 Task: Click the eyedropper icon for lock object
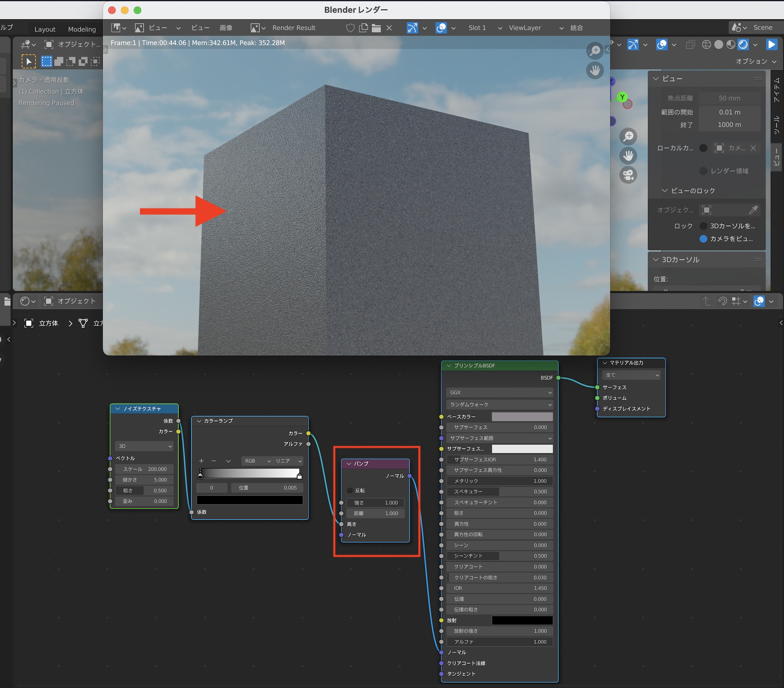[753, 210]
